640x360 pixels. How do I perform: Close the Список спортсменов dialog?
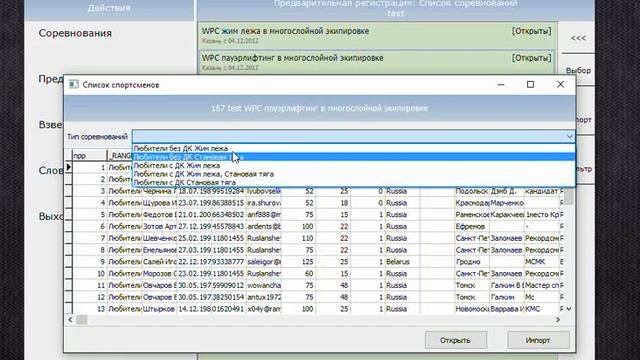tap(560, 84)
